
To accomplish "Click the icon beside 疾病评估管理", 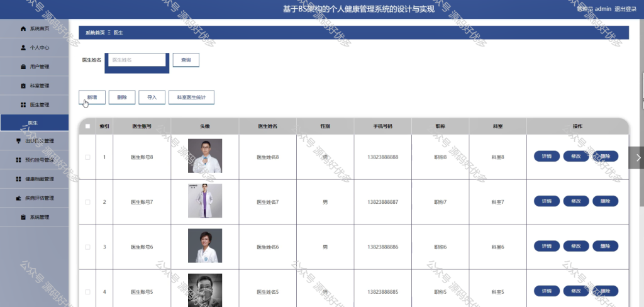I will [x=18, y=198].
